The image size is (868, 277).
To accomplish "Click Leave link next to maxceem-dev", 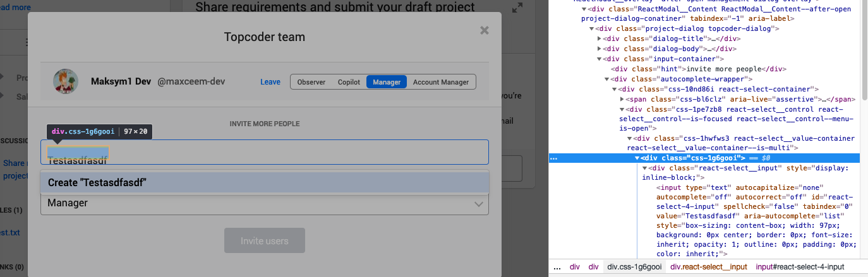I will 270,82.
